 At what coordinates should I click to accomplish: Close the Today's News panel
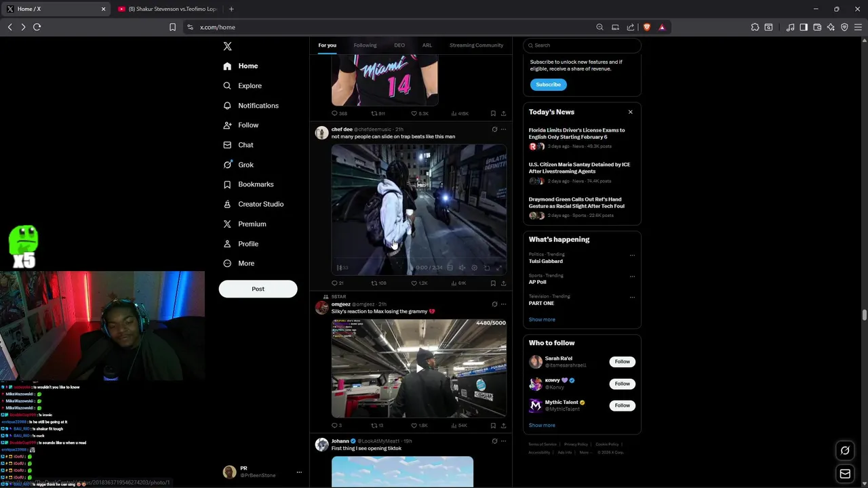tap(630, 112)
